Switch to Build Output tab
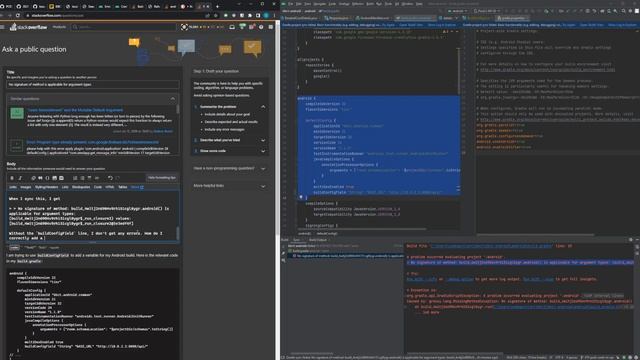The width and height of the screenshot is (640, 360). coord(318,240)
